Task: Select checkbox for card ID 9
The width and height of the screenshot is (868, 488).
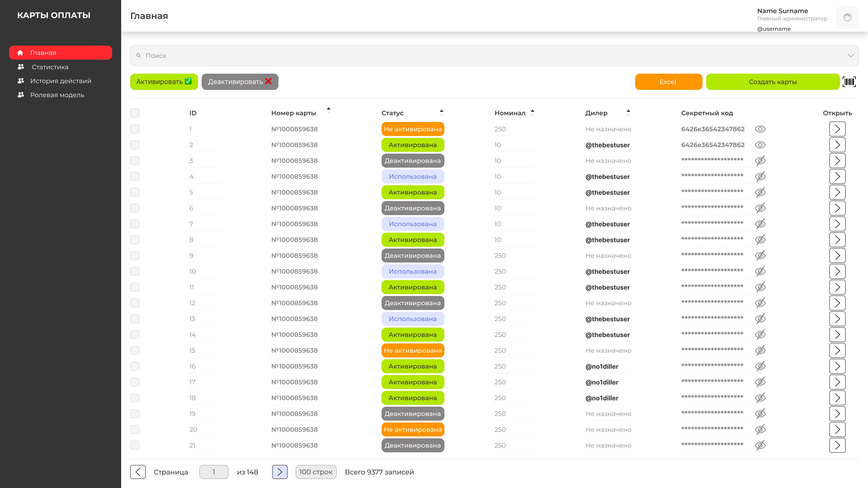Action: point(135,256)
